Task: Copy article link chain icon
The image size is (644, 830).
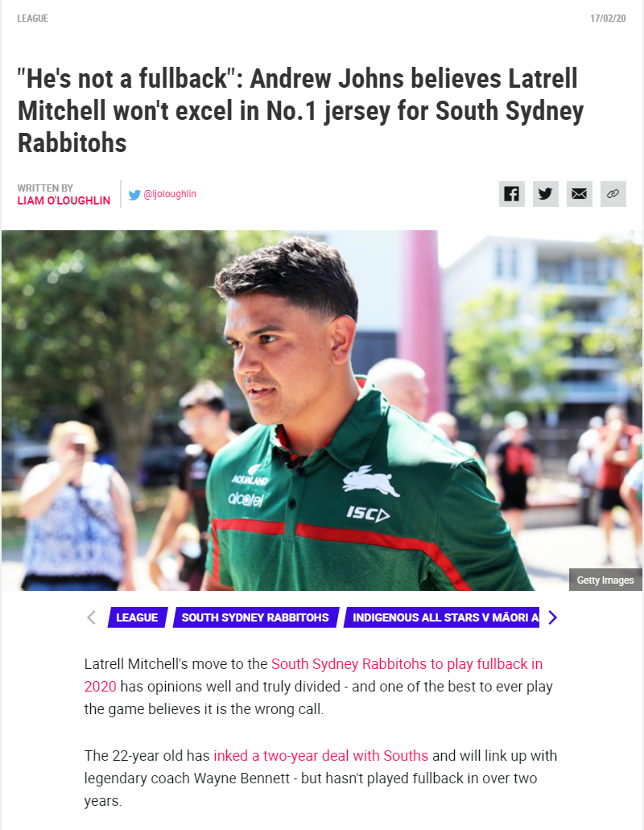Action: coord(613,194)
